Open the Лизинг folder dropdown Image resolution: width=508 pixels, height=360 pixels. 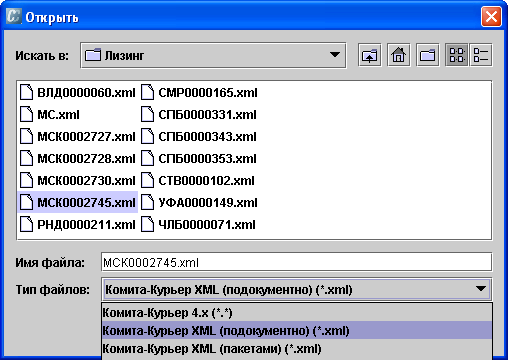(213, 55)
